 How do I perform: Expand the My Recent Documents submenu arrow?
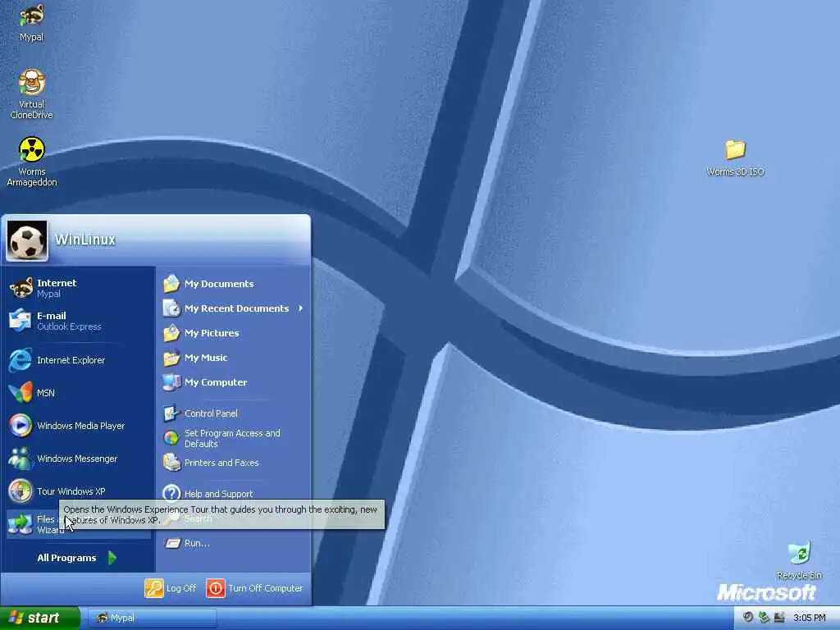pyautogui.click(x=301, y=308)
